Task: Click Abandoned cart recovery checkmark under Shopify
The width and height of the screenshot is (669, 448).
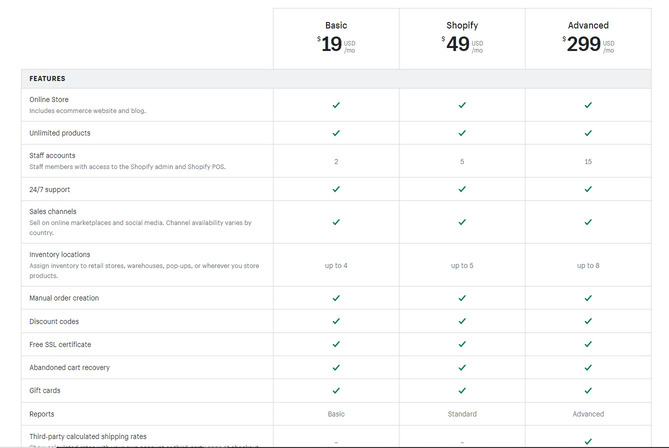Action: point(462,367)
